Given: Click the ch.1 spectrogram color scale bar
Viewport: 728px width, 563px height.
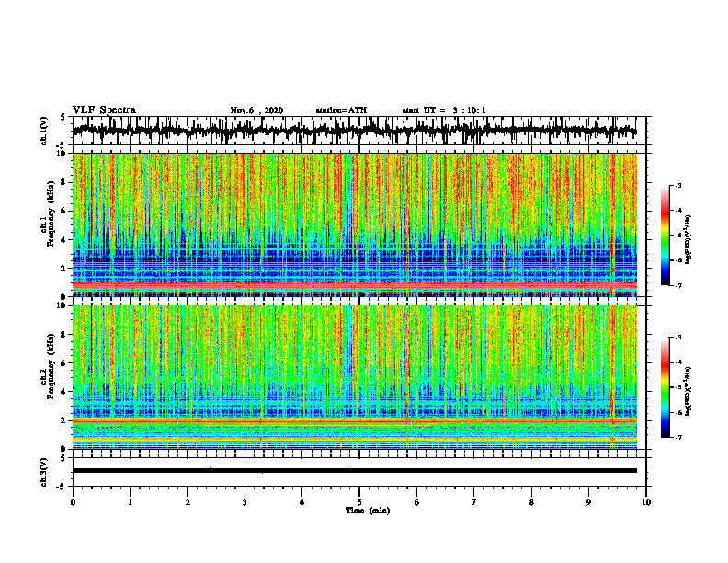Looking at the screenshot, I should pos(665,236).
